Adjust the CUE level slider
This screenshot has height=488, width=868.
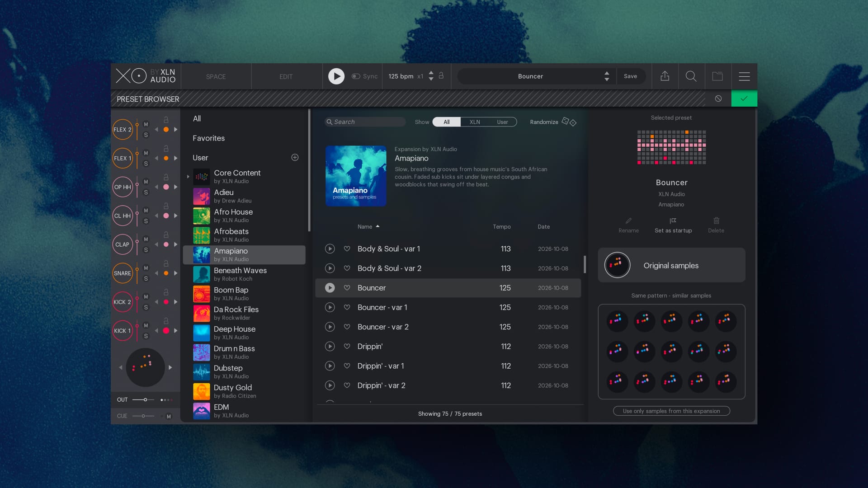(x=143, y=416)
